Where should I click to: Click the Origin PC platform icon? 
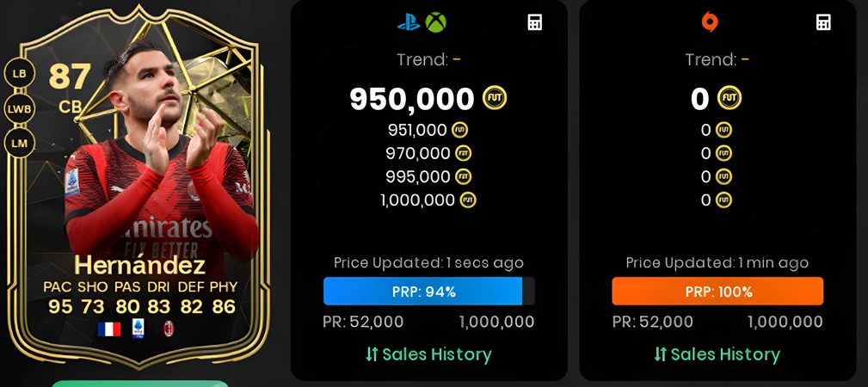709,22
